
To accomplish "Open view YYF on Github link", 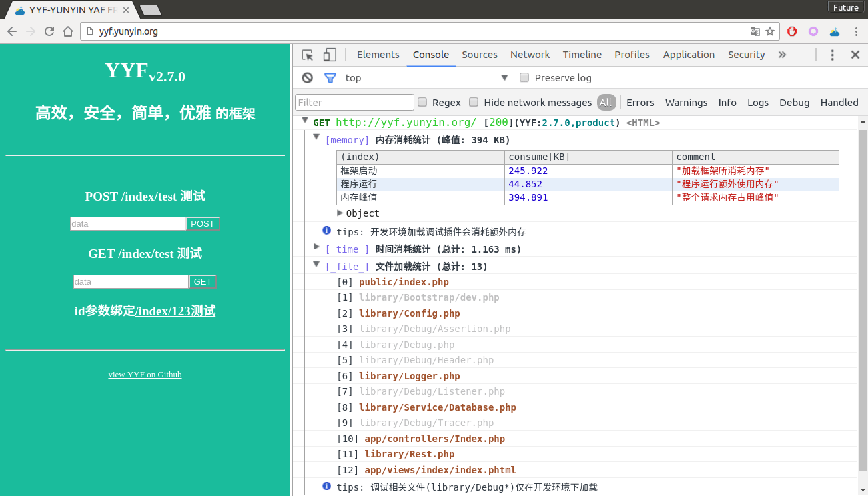I will [x=145, y=375].
